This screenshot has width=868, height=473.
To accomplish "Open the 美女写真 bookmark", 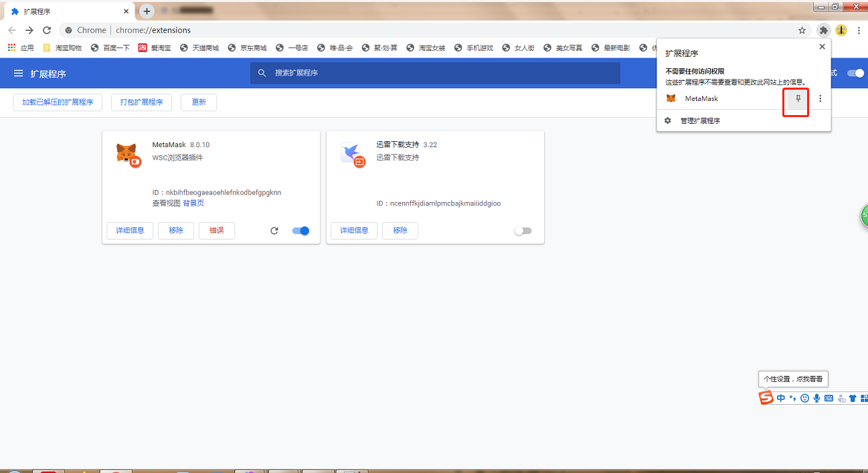I will pyautogui.click(x=563, y=48).
